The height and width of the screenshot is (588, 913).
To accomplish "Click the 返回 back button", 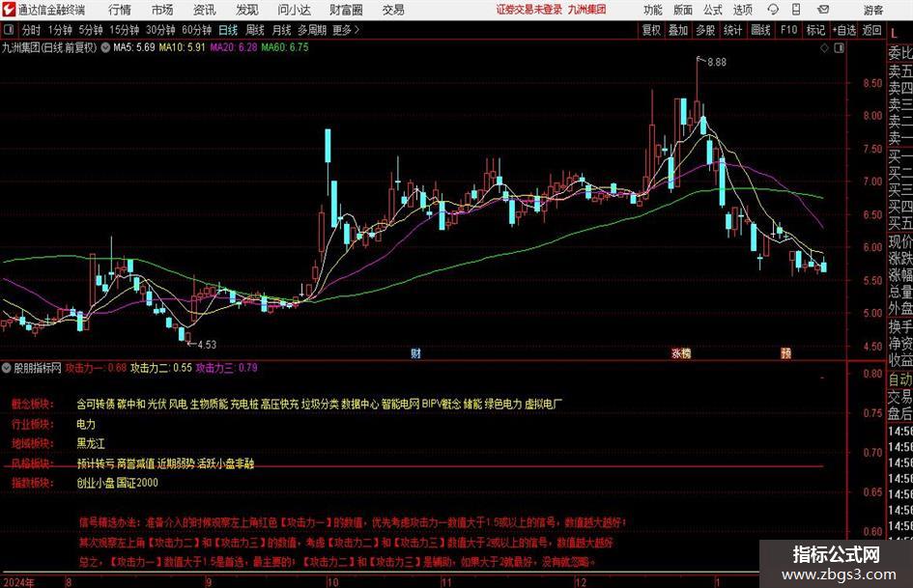I will tap(871, 30).
